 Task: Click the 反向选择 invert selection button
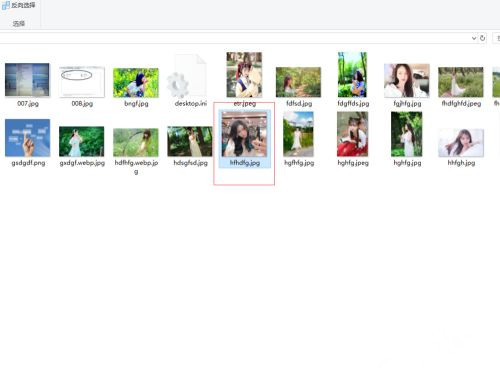coord(19,6)
